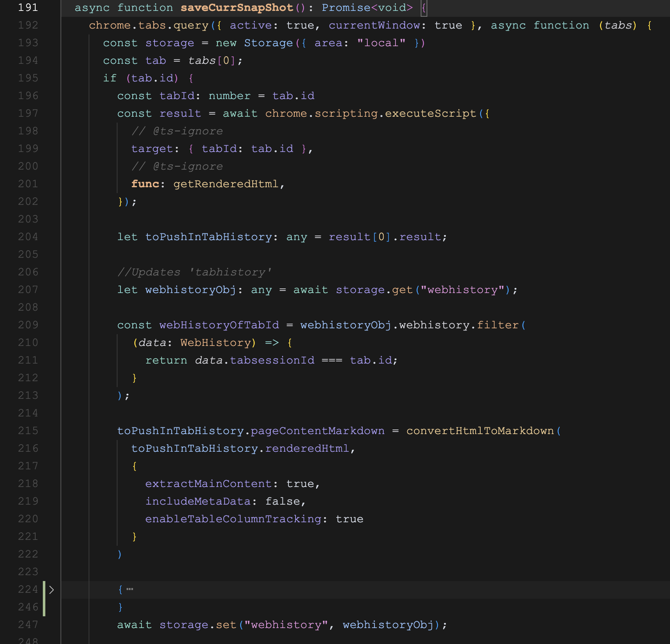670x644 pixels.
Task: Click the Storage class name on line 193
Action: click(269, 43)
